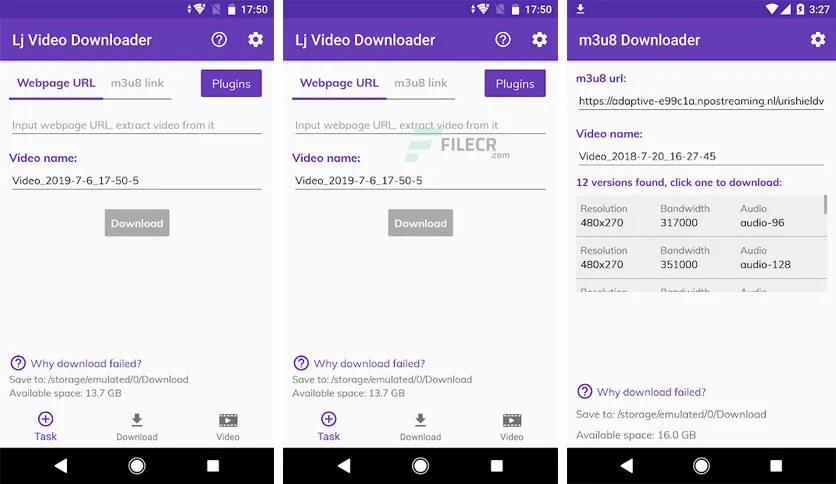The height and width of the screenshot is (484, 836).
Task: Select Task tab in left phone bottom bar
Action: [x=45, y=427]
